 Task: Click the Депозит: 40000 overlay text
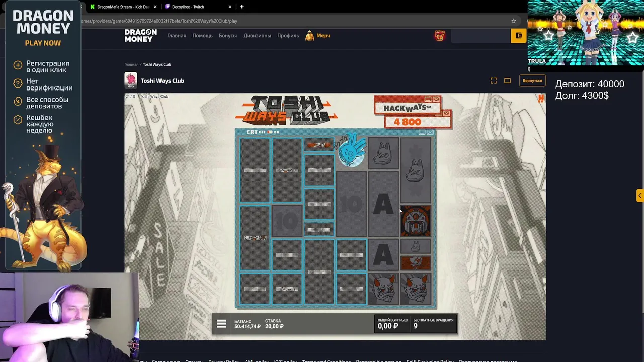tap(590, 84)
